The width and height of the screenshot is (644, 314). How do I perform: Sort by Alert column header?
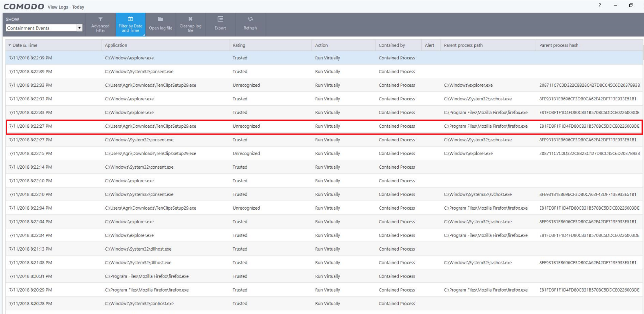pyautogui.click(x=431, y=45)
